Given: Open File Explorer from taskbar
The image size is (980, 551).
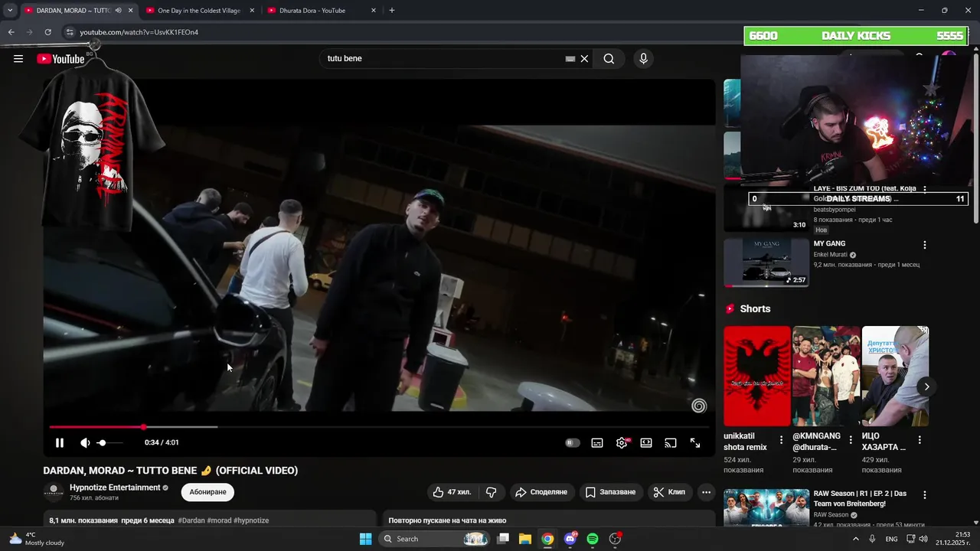Looking at the screenshot, I should 525,539.
